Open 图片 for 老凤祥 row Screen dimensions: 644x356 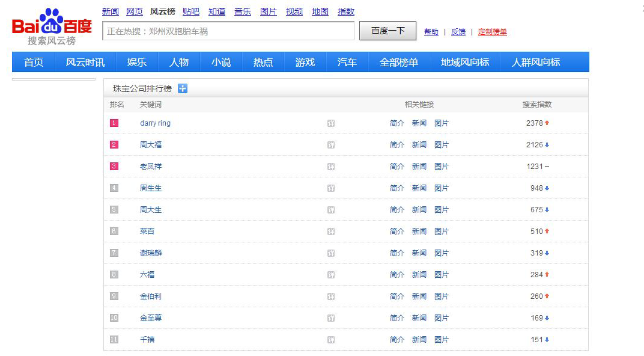pyautogui.click(x=442, y=167)
